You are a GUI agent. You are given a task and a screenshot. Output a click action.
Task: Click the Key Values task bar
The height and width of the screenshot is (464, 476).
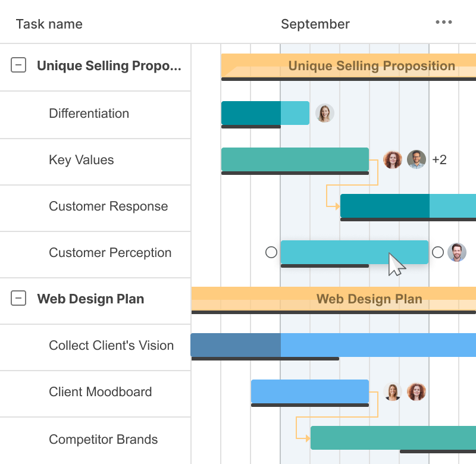pos(295,159)
